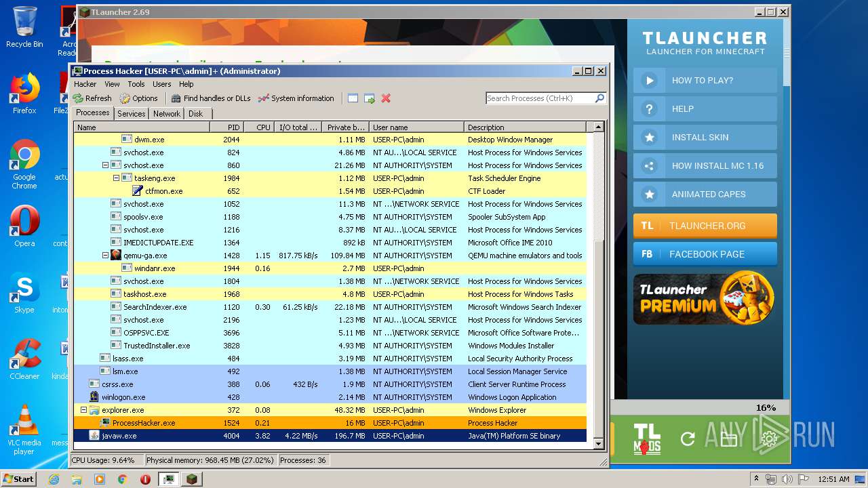Click Find window and thread icon
868x488 pixels.
pos(370,98)
